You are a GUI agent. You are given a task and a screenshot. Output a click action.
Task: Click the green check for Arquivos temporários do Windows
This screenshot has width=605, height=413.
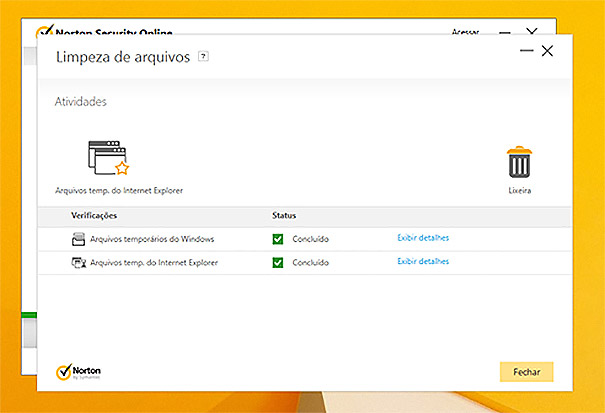[277, 239]
